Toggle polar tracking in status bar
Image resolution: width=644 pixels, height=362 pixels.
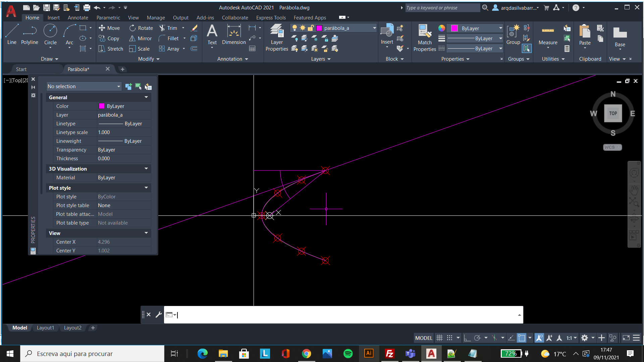coord(477,338)
